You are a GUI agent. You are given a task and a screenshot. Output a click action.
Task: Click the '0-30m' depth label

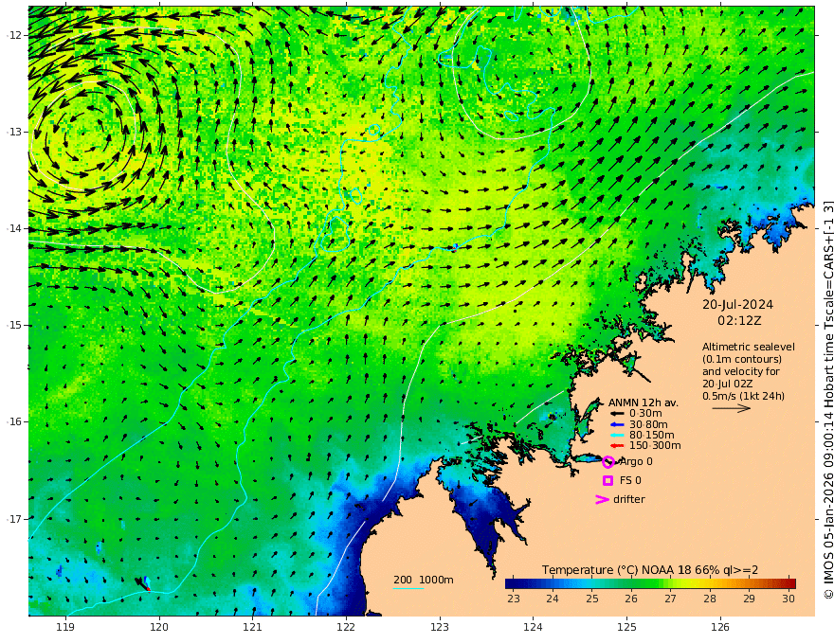tap(645, 414)
